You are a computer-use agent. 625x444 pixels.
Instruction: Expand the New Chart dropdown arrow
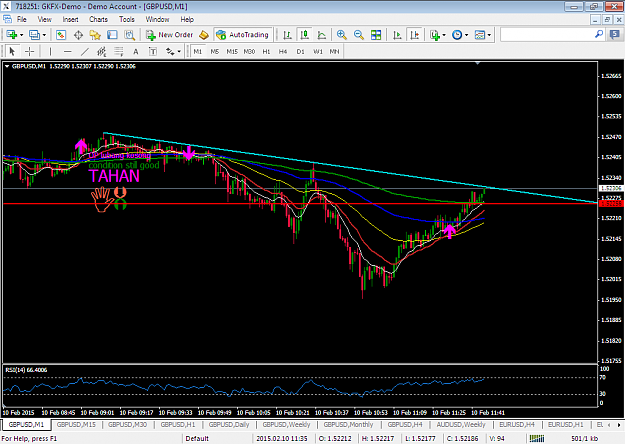[x=22, y=35]
